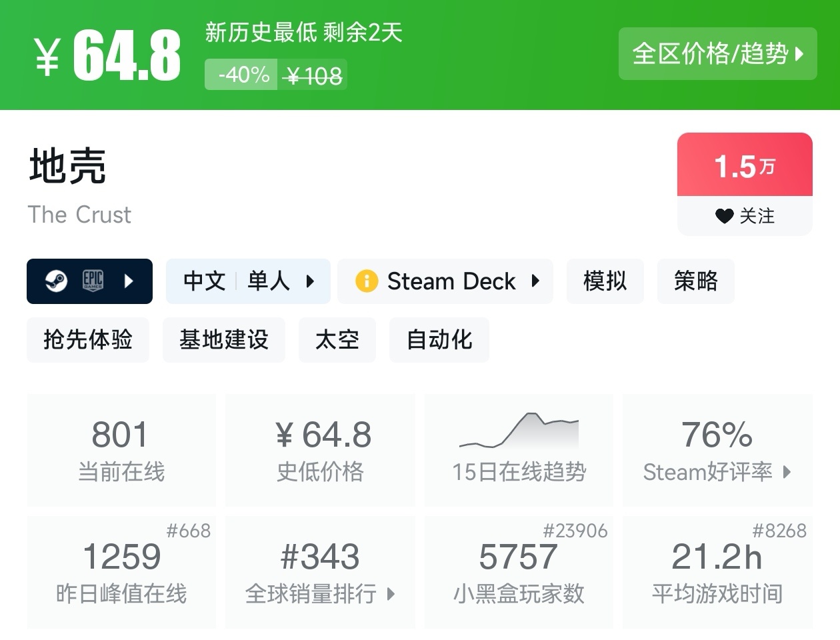Click the Steam platform logo icon
This screenshot has height=640, width=840.
click(x=56, y=281)
